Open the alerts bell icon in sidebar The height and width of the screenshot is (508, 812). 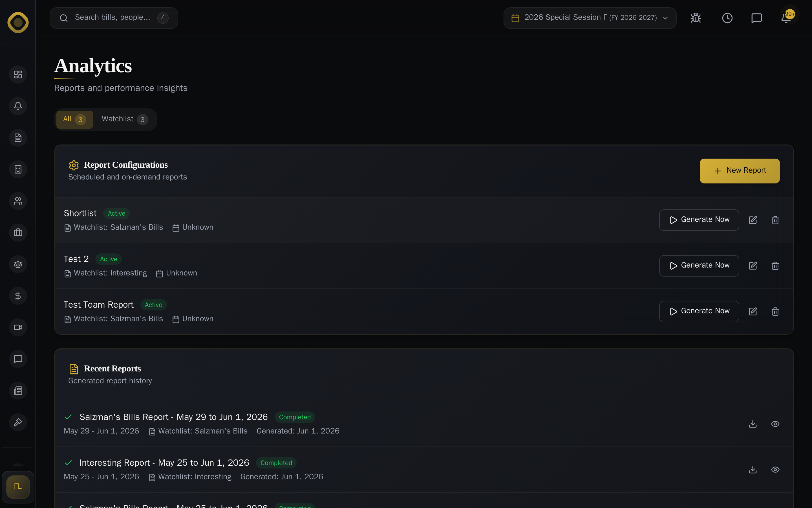click(x=18, y=106)
